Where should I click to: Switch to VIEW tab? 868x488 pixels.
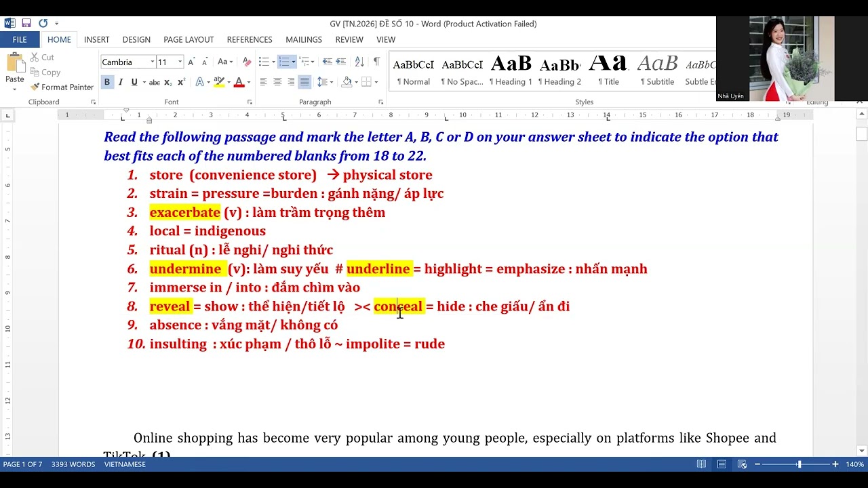point(386,39)
